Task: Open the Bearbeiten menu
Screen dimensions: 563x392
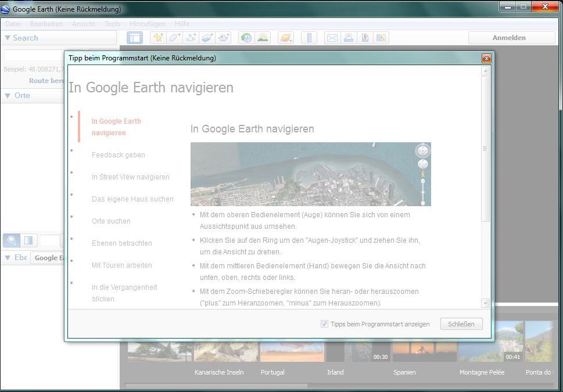Action: tap(46, 24)
